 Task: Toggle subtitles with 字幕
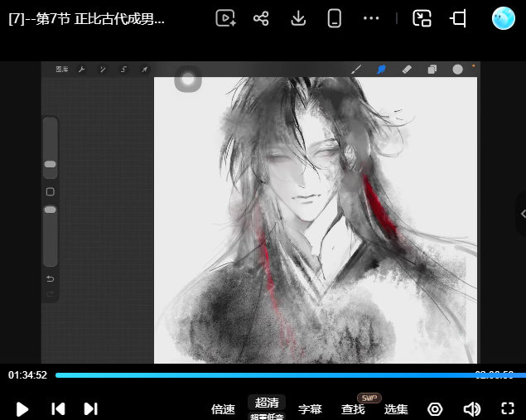[x=310, y=409]
